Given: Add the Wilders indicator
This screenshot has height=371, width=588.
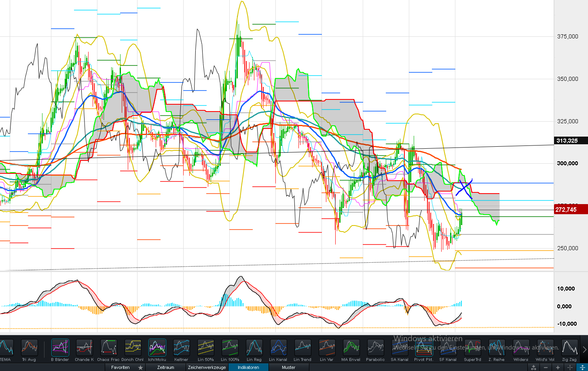Looking at the screenshot, I should [521, 350].
